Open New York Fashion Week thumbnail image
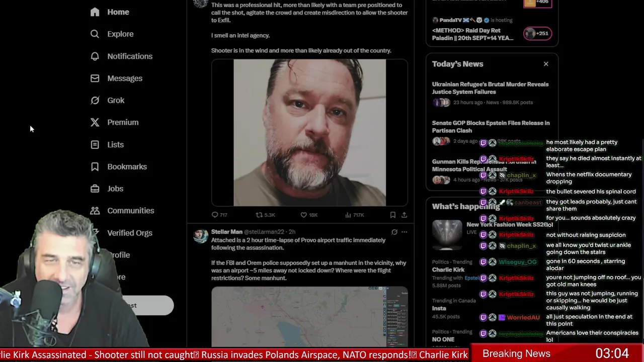This screenshot has width=644, height=362. pyautogui.click(x=447, y=235)
